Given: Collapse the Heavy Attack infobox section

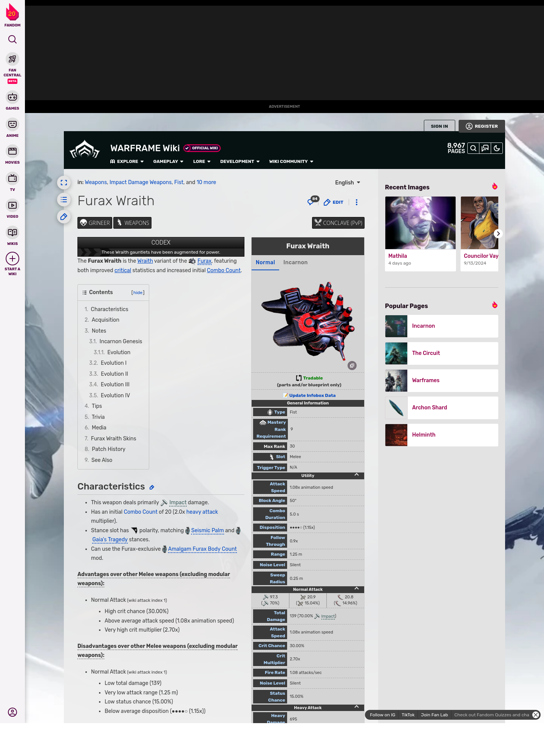Looking at the screenshot, I should click(357, 707).
